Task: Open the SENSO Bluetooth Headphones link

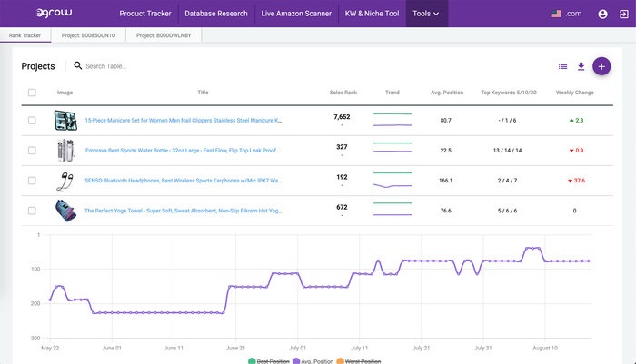Action: (184, 181)
